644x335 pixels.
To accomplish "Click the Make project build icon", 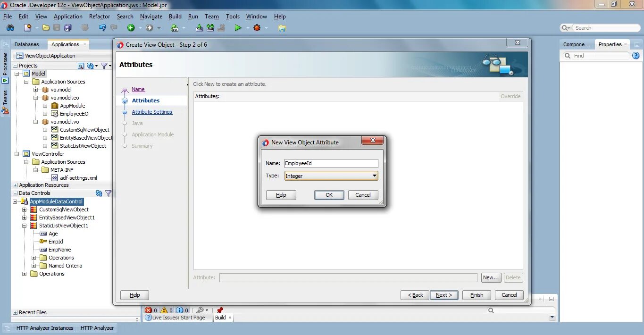I will click(x=199, y=28).
